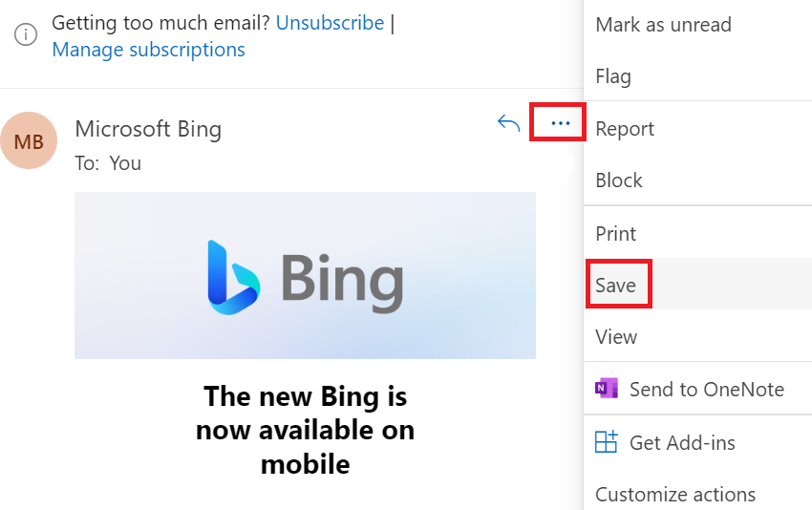The height and width of the screenshot is (510, 812).
Task: Click the Get Add-ins grid icon
Action: 607,441
